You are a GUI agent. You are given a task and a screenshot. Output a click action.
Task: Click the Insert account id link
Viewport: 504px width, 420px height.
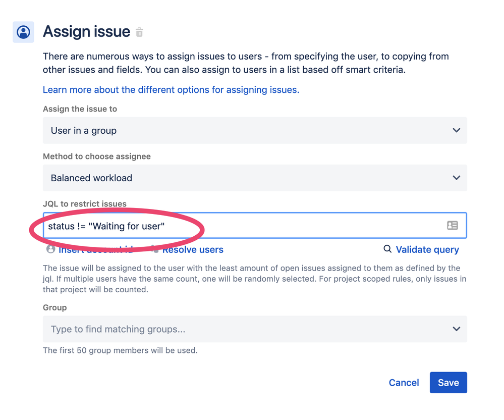tap(96, 250)
